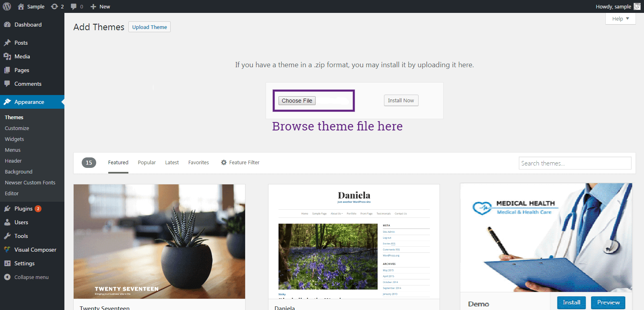Select the Favorites tab
Screen dimensions: 644x310
coord(198,163)
